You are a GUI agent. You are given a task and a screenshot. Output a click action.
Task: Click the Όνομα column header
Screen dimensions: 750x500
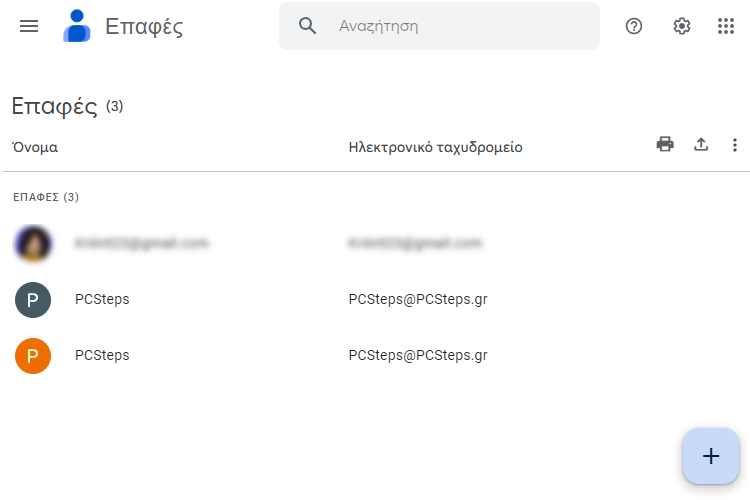coord(35,147)
